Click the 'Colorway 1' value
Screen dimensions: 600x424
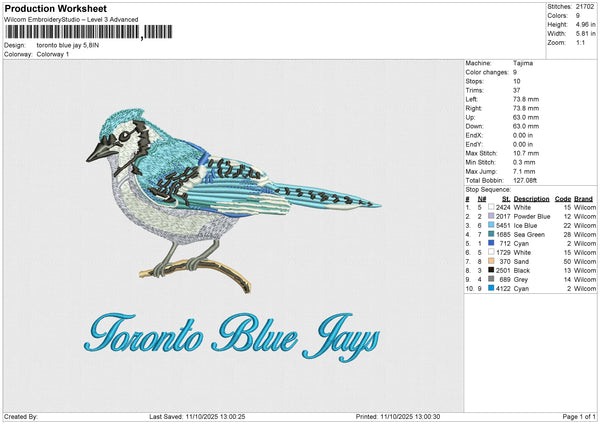click(53, 54)
